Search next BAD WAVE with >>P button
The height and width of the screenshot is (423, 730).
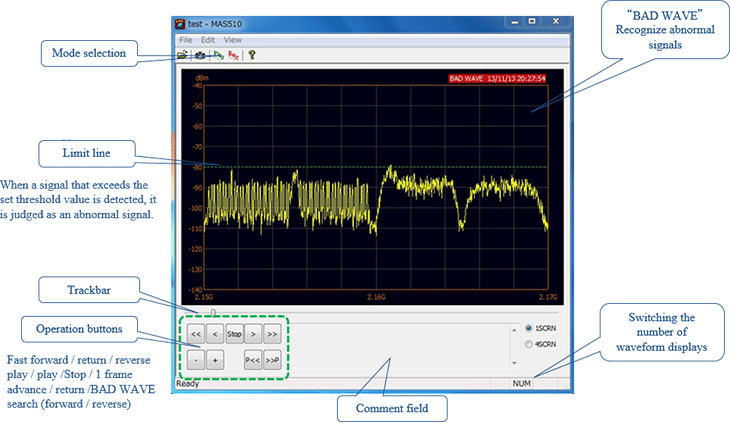pyautogui.click(x=272, y=360)
